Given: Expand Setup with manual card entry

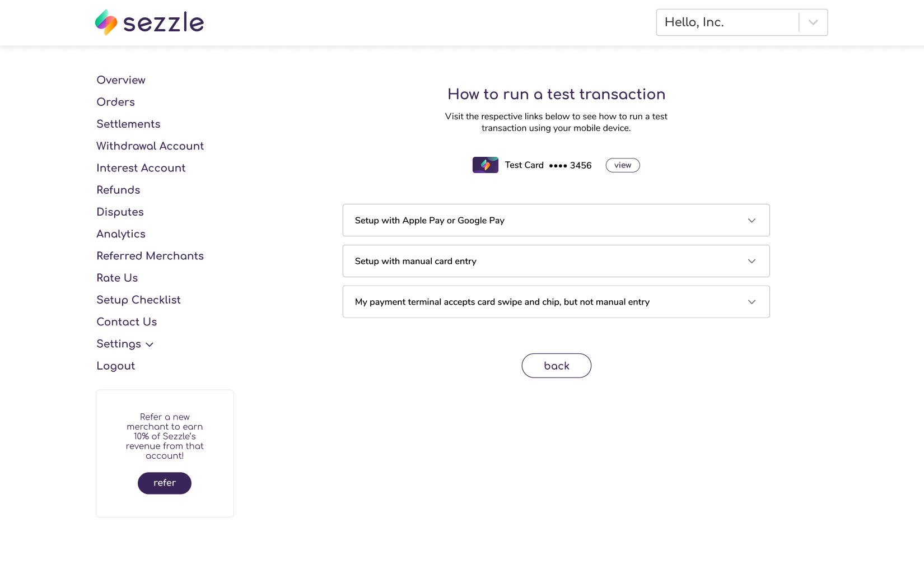Looking at the screenshot, I should pos(556,261).
